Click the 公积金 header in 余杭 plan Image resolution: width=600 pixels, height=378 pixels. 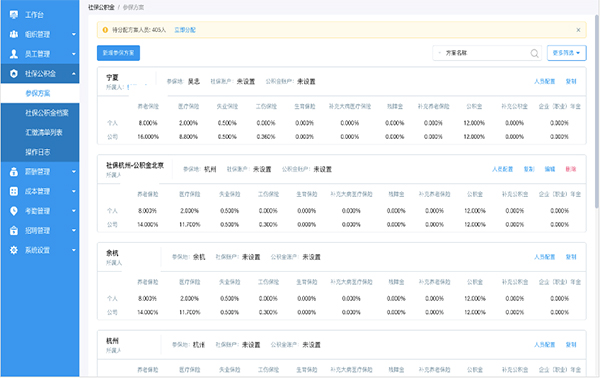point(475,282)
